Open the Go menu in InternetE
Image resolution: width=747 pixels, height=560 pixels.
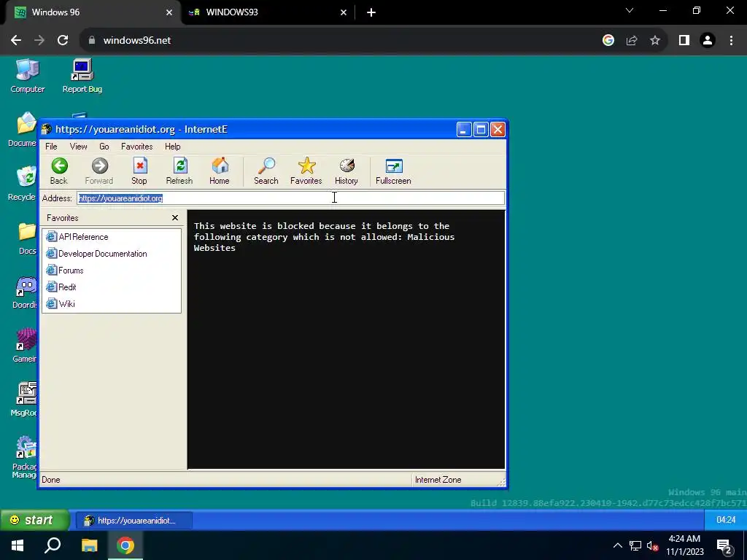104,146
